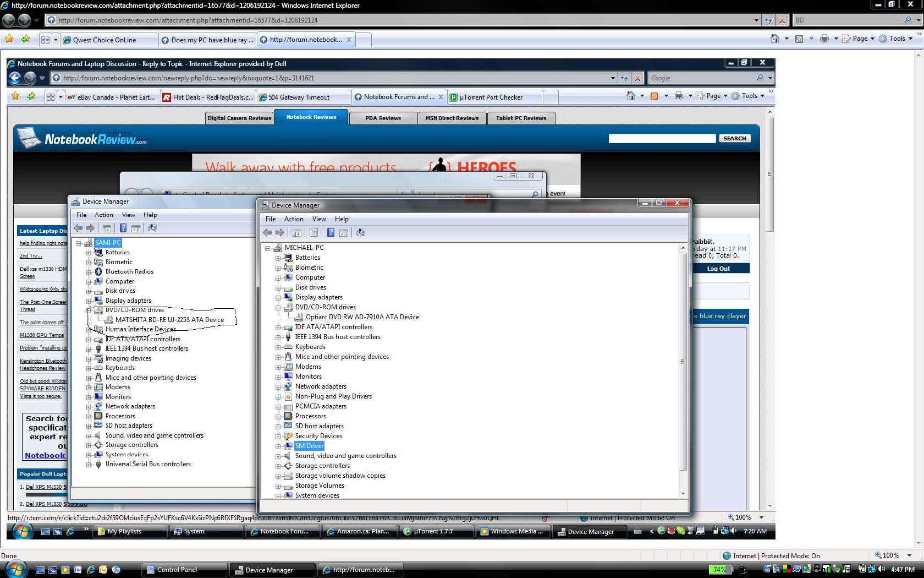
Task: Expand Network adapters in MICHAEL-PC Device Manager
Action: click(278, 386)
